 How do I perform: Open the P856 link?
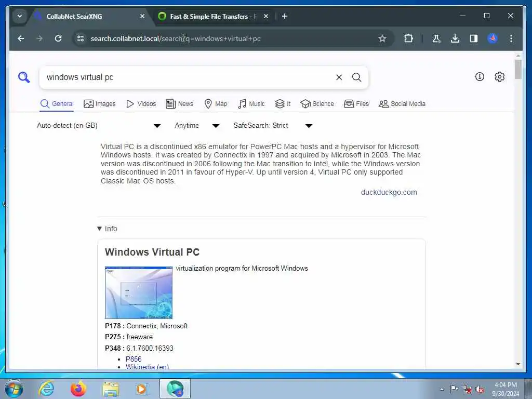[x=134, y=359]
